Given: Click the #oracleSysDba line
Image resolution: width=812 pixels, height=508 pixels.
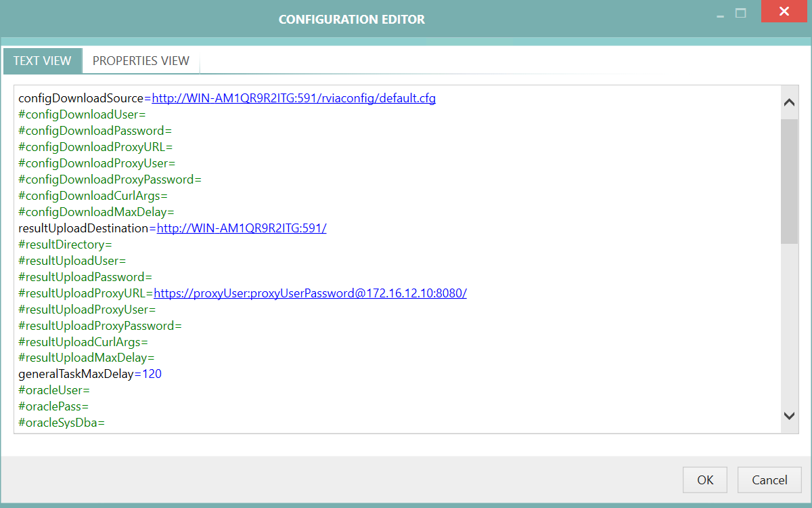Looking at the screenshot, I should tap(61, 422).
